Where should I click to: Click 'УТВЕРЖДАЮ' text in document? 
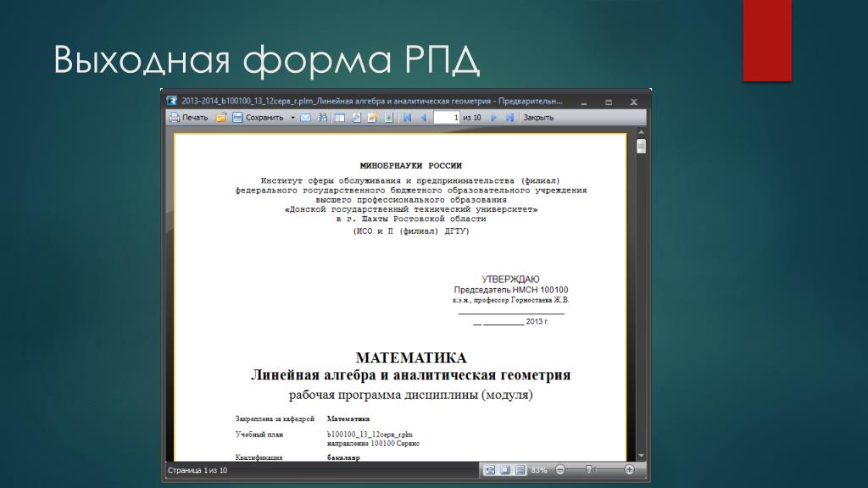click(x=510, y=280)
